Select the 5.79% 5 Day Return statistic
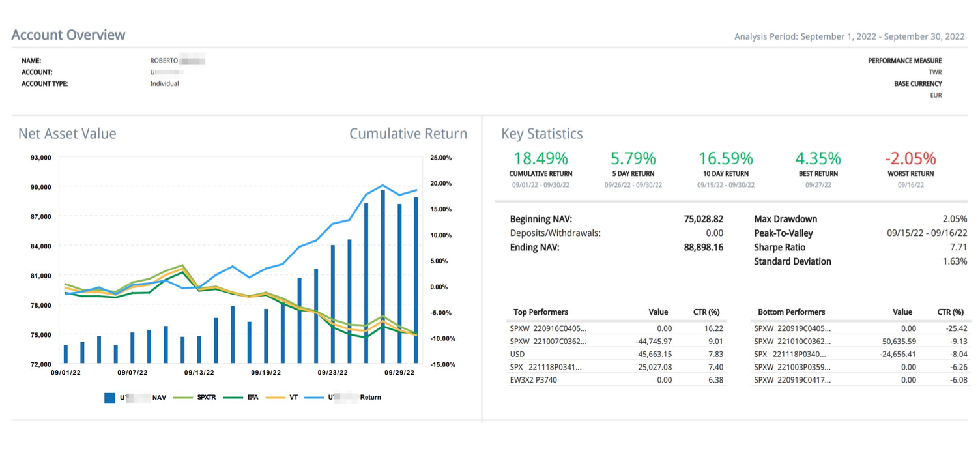The image size is (980, 451). coord(633,158)
